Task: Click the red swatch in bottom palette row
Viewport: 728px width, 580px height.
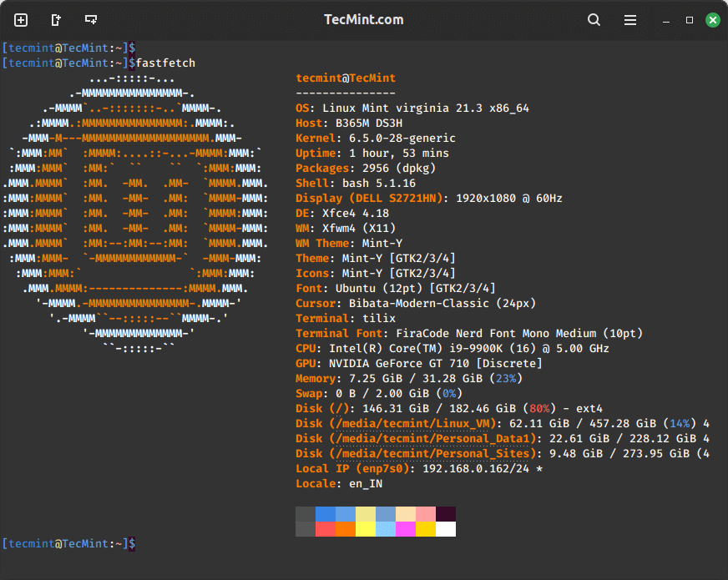Action: [x=326, y=529]
